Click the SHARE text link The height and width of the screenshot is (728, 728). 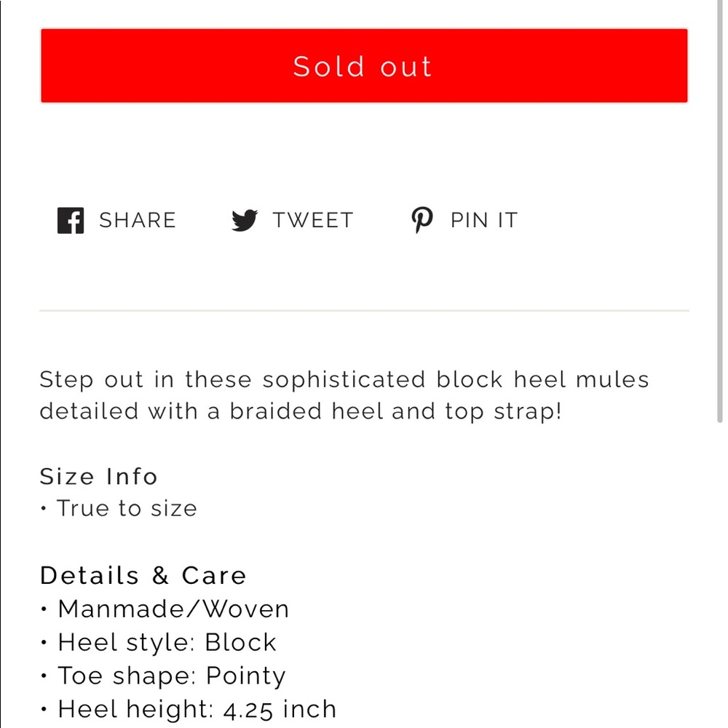(138, 220)
